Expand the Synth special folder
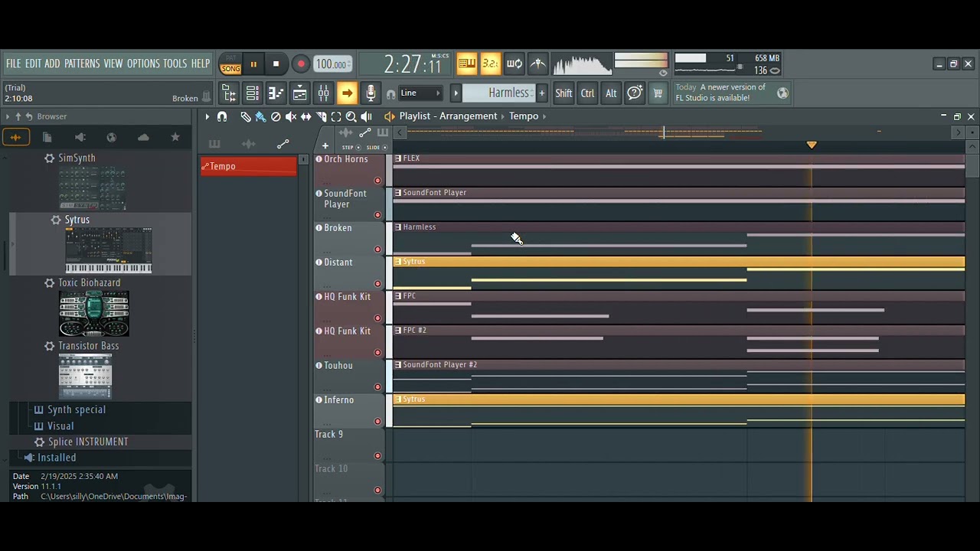 pyautogui.click(x=70, y=409)
